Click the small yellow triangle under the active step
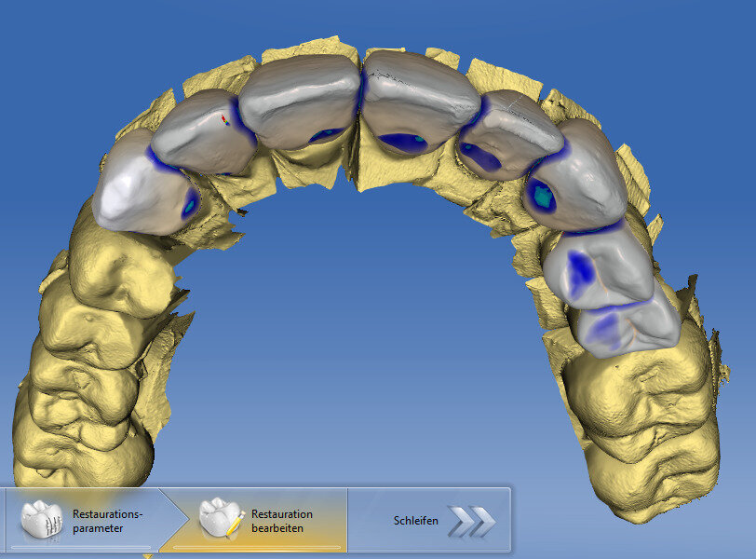Image resolution: width=756 pixels, height=559 pixels. (x=149, y=555)
